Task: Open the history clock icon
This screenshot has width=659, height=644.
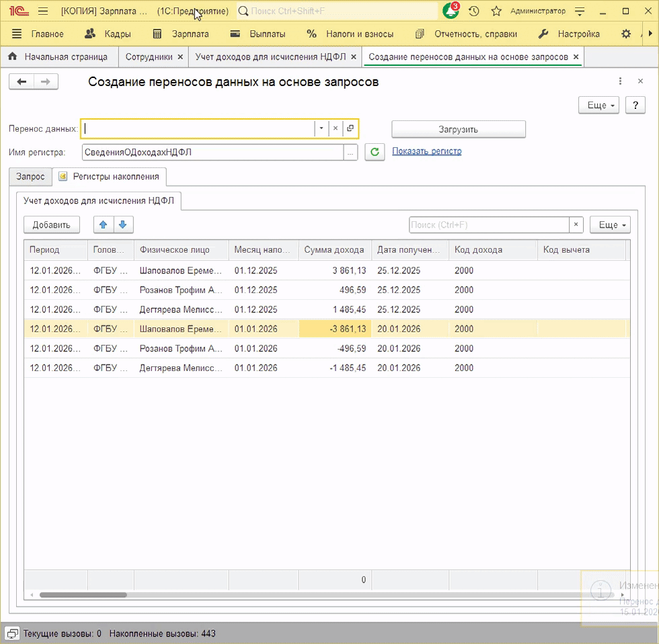Action: coord(473,11)
